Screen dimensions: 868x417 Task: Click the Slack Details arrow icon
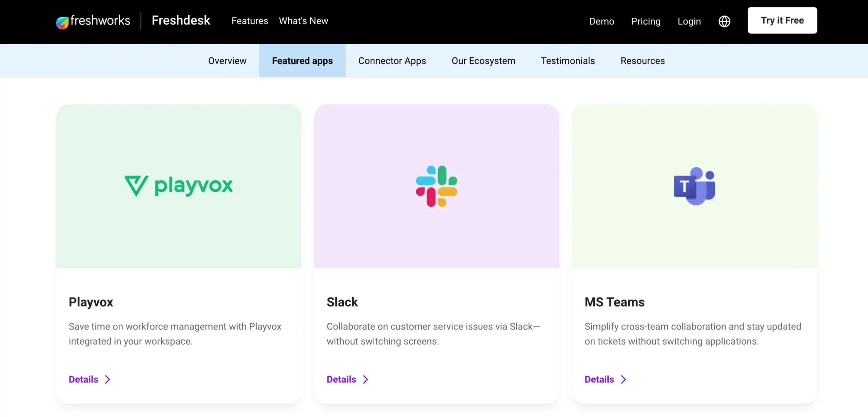coord(365,379)
